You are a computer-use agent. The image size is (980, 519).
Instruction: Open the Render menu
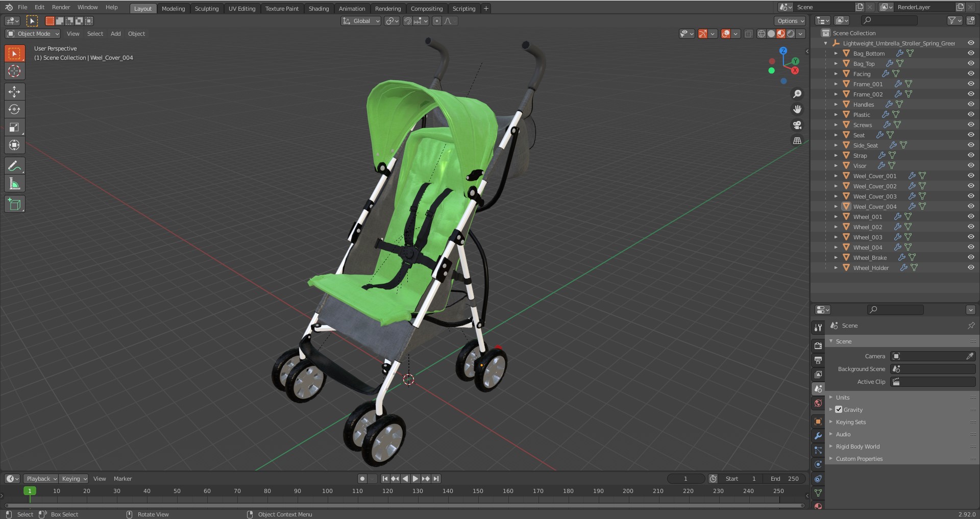[x=61, y=7]
